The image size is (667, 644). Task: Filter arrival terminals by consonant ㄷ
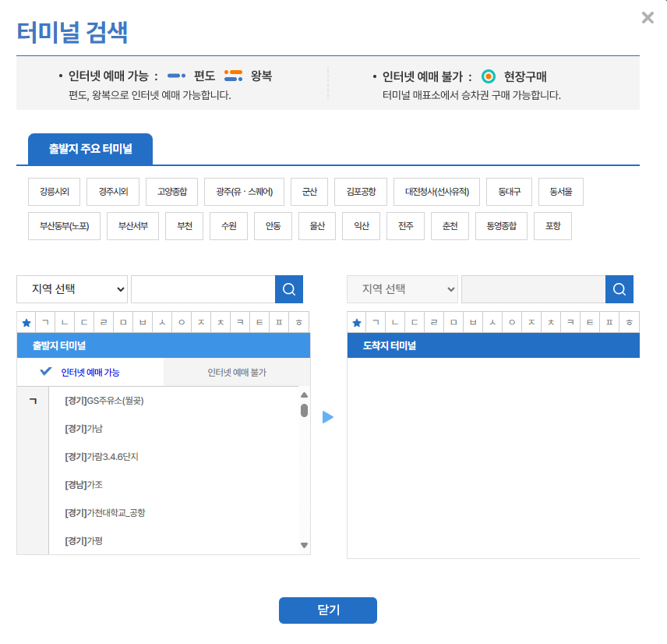pos(415,321)
